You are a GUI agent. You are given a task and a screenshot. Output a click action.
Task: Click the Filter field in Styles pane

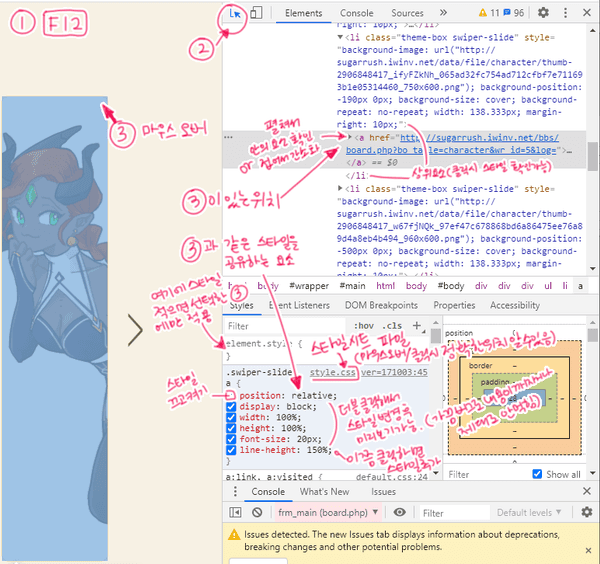pyautogui.click(x=285, y=325)
